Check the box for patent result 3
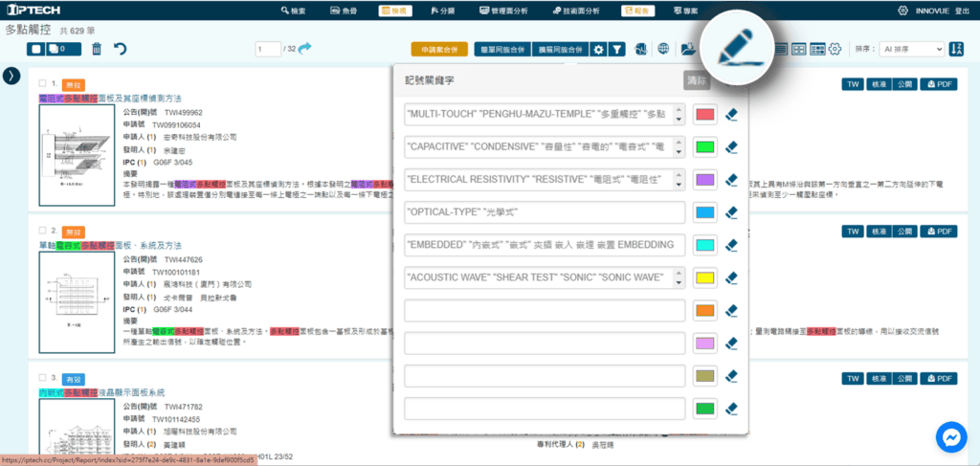The image size is (980, 466). click(44, 378)
